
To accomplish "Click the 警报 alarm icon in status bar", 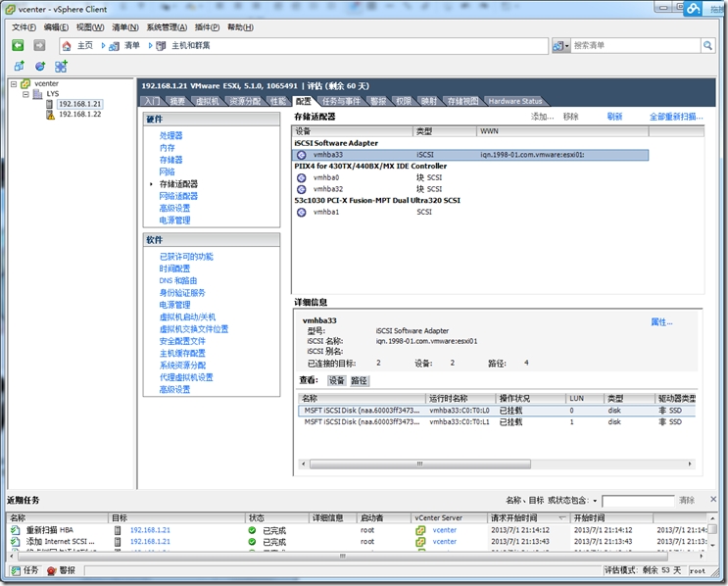I will coord(52,570).
